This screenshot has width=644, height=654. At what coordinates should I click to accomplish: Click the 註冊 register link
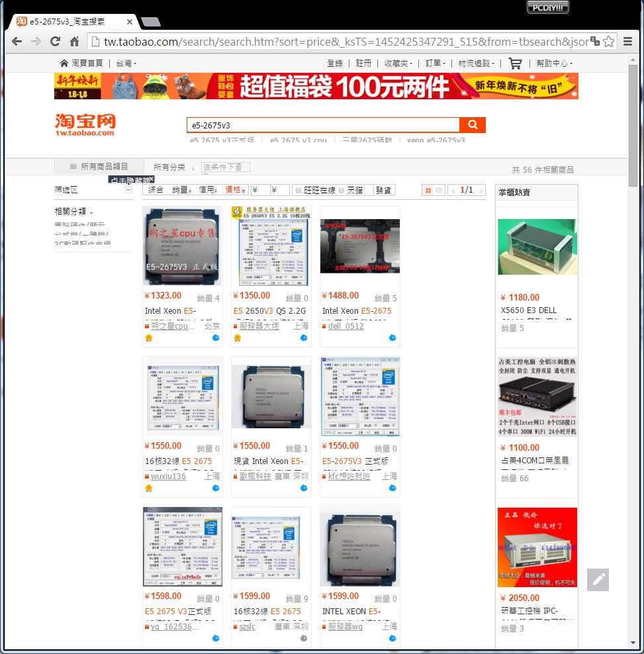tap(364, 64)
